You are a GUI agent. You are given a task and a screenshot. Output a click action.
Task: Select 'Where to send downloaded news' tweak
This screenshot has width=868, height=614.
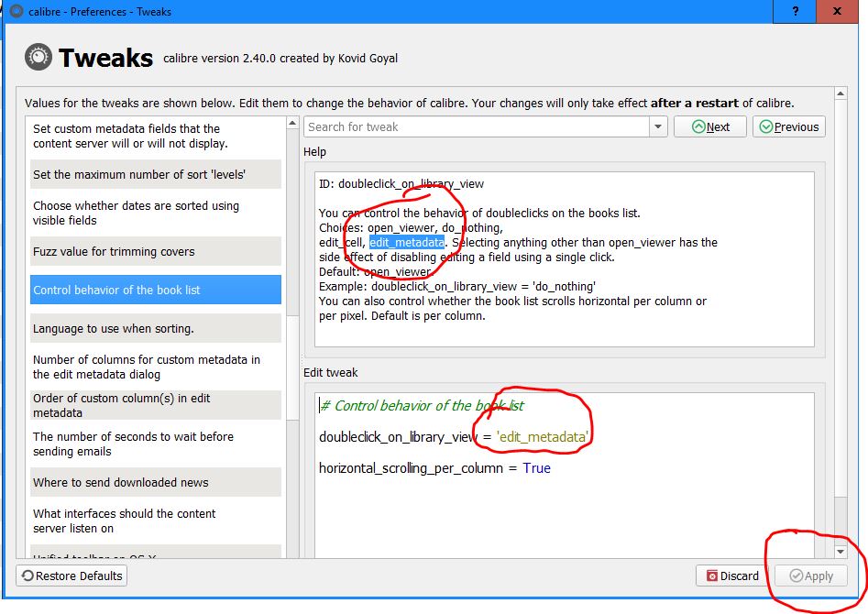156,482
